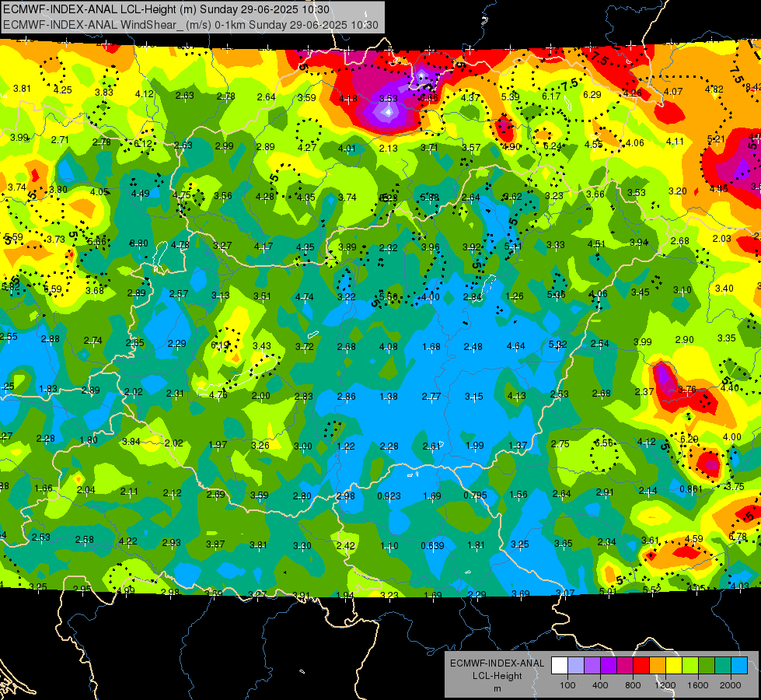Click the grid value '4.37'

click(470, 98)
